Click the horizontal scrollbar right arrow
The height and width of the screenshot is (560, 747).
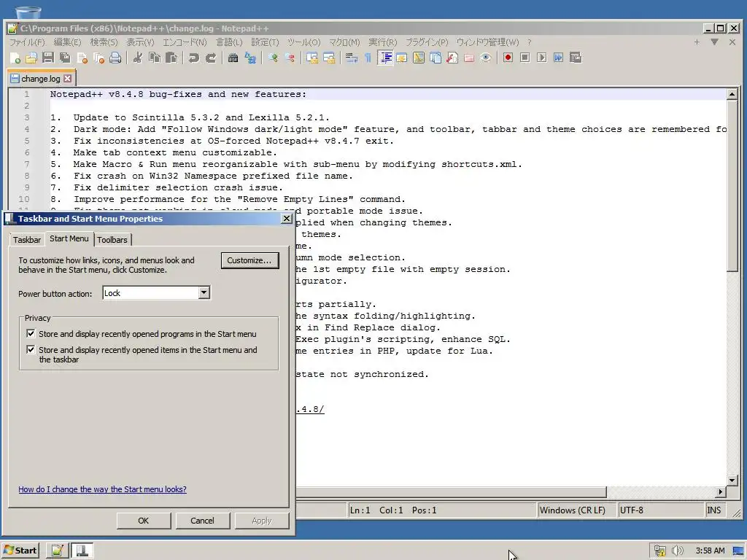[720, 491]
